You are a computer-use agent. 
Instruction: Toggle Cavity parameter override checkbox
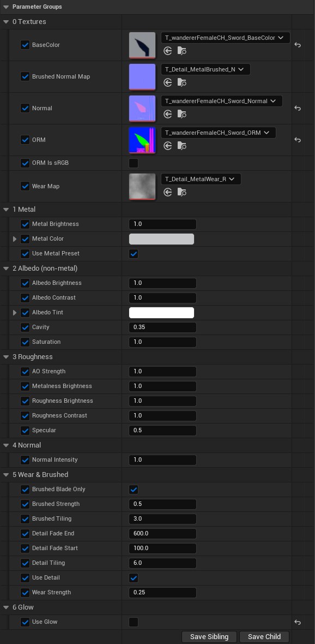[25, 327]
